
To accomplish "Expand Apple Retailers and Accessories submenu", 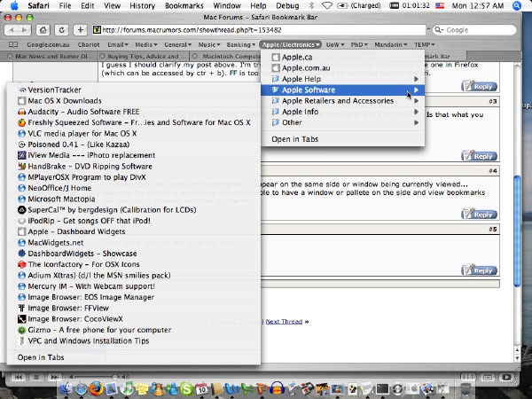I will (x=342, y=101).
